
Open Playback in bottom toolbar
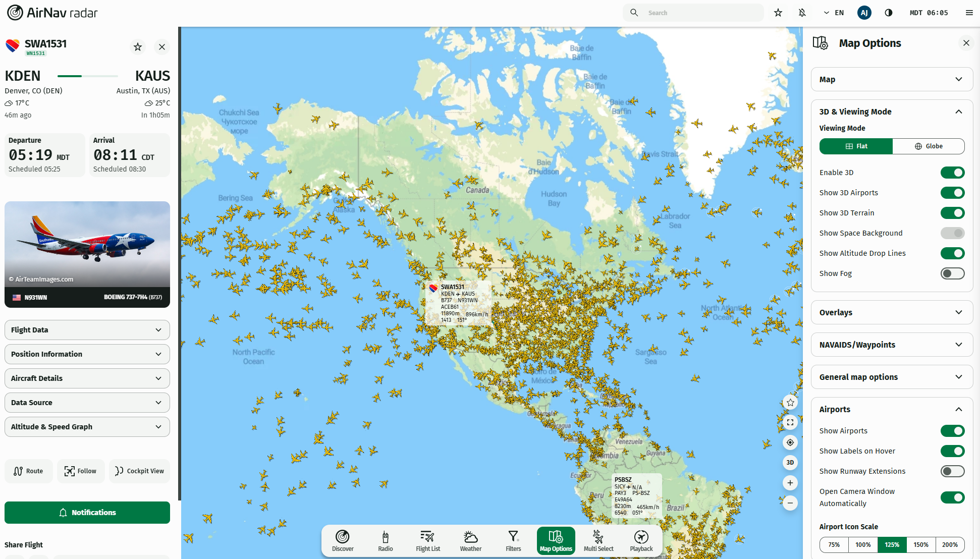click(x=641, y=541)
